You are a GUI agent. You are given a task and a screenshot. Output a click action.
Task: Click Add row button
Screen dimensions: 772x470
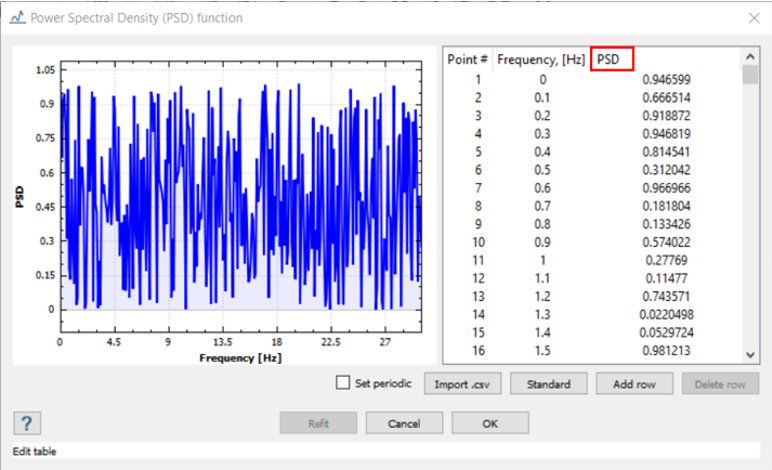pyautogui.click(x=634, y=384)
